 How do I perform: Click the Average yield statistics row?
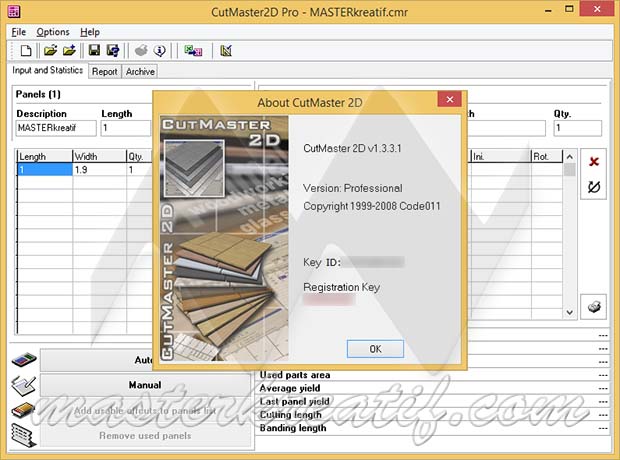click(x=433, y=388)
